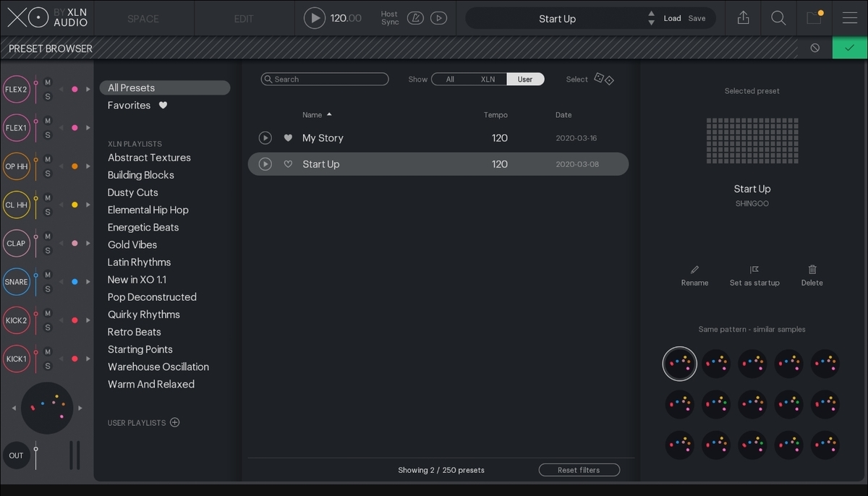Select the CLAP channel circle
Viewport: 868px width, 496px height.
coord(16,243)
